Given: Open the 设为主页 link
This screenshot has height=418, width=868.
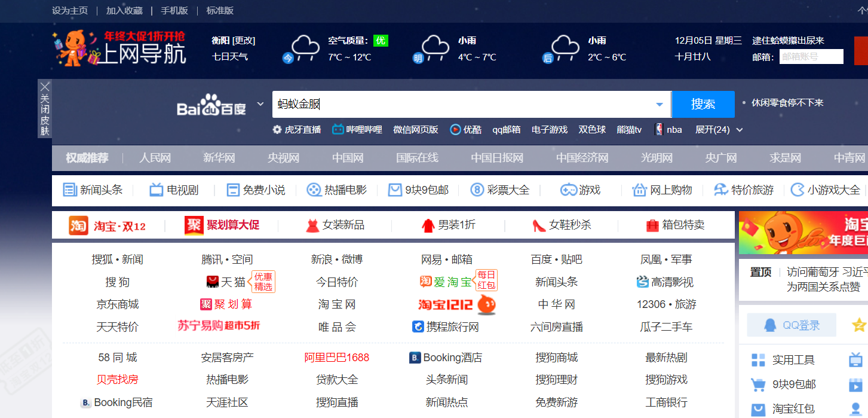Looking at the screenshot, I should pos(70,10).
